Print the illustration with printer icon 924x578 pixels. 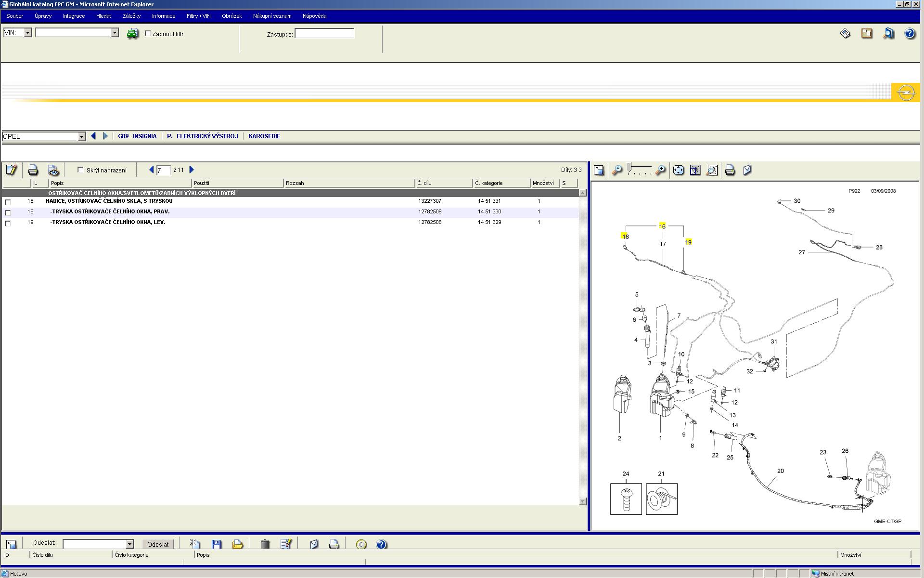pos(730,170)
